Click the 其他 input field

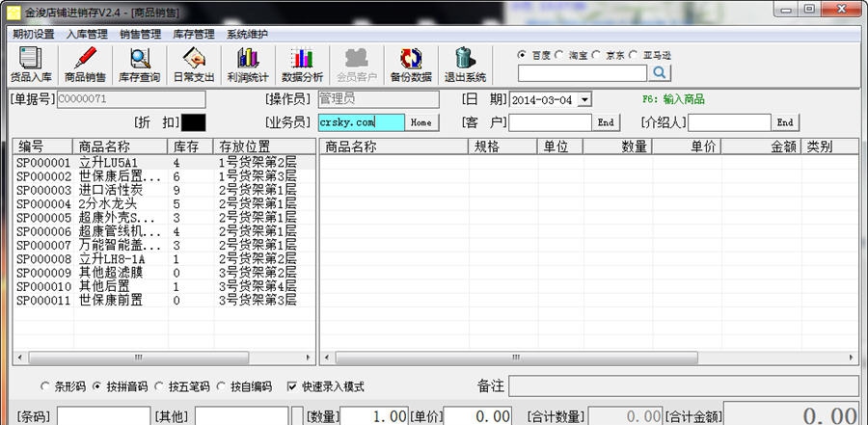[x=241, y=416]
